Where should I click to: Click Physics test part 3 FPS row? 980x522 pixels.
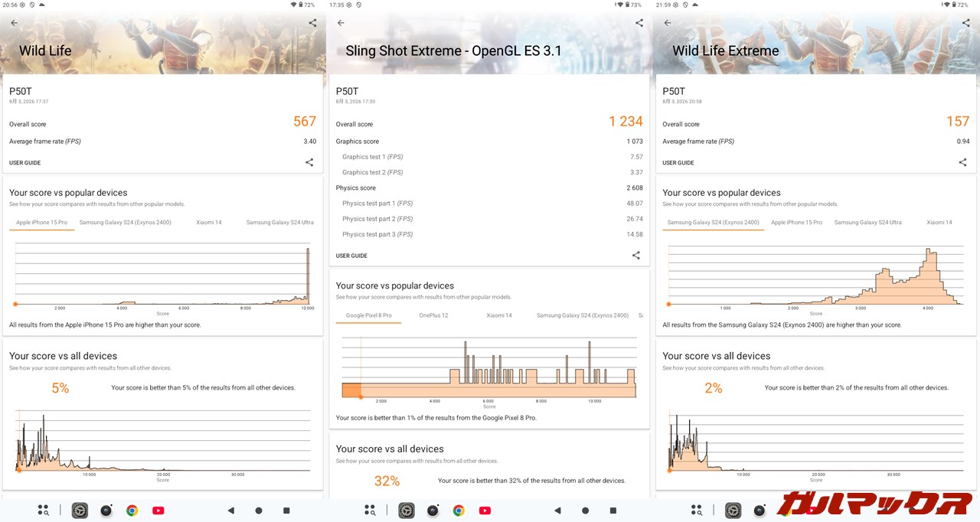point(490,234)
